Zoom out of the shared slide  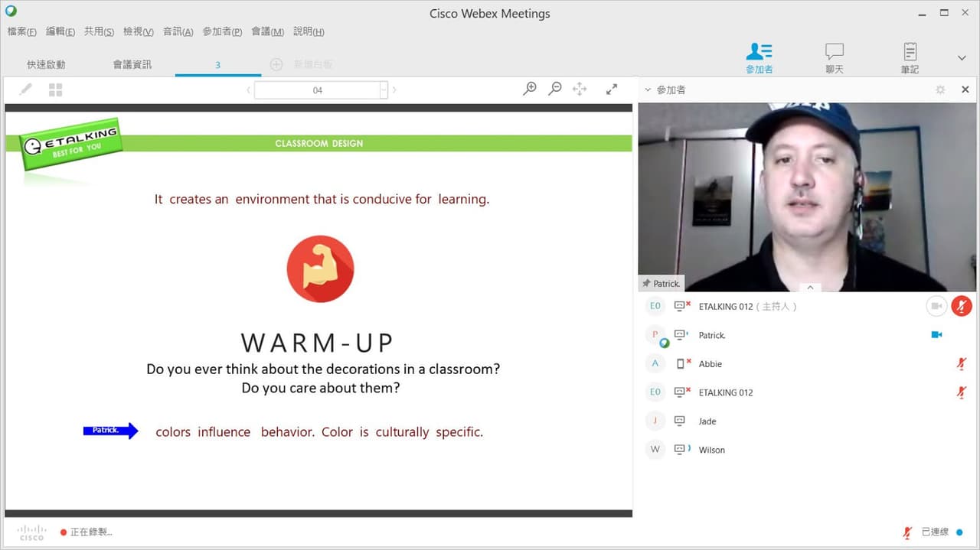tap(555, 89)
